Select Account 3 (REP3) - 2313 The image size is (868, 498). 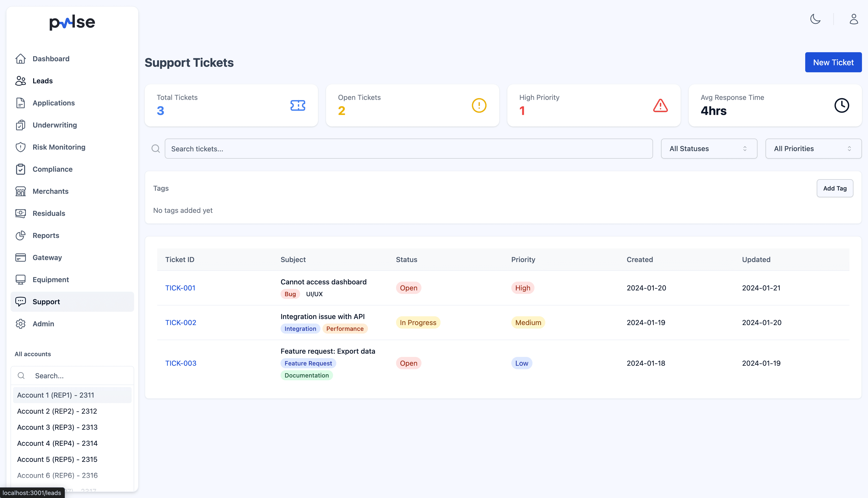click(58, 427)
